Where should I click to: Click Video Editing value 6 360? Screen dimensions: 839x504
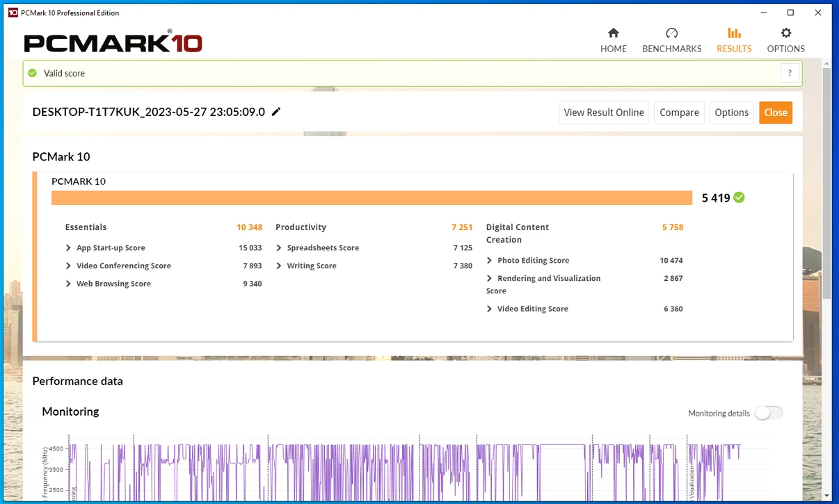tap(673, 309)
